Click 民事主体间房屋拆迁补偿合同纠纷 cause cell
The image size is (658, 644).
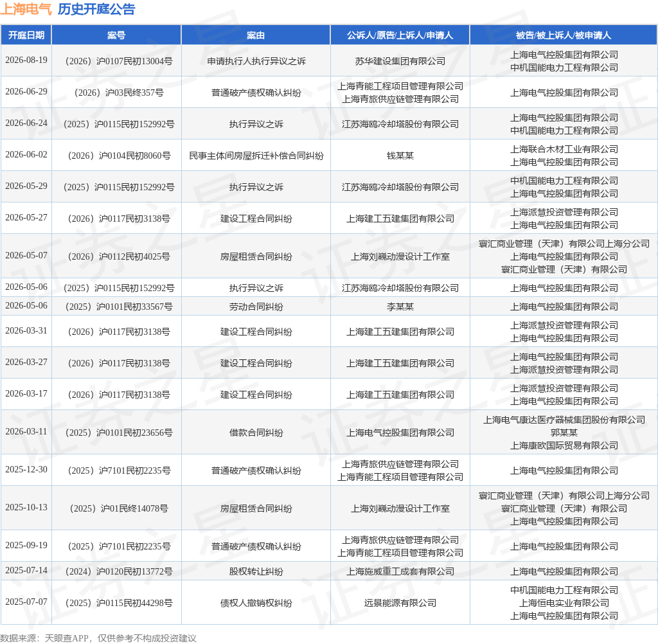tap(256, 156)
